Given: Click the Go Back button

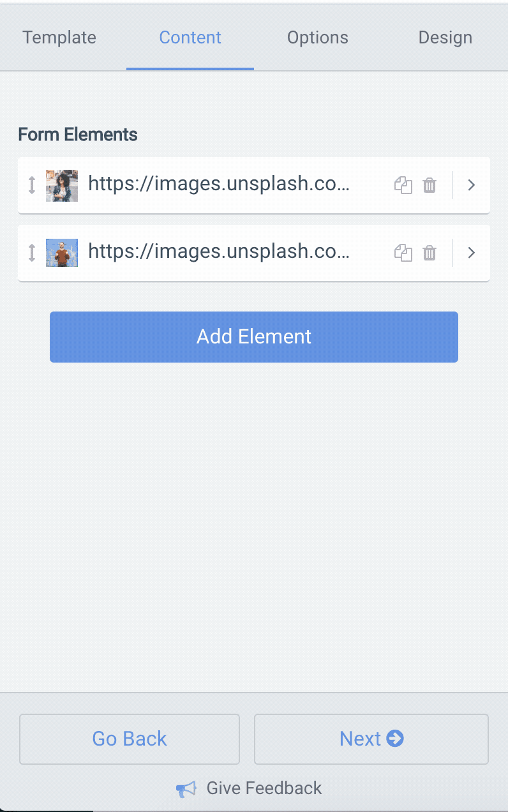Looking at the screenshot, I should point(130,739).
